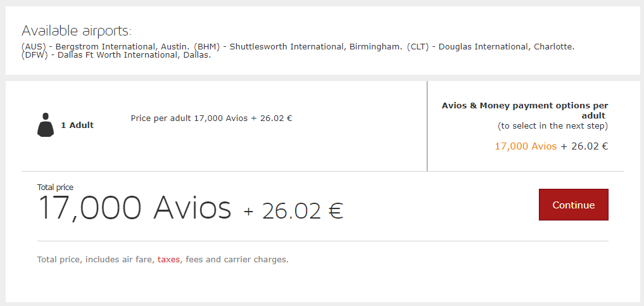
Task: Click the large '+ 26.02 €' total amount
Action: click(x=293, y=210)
